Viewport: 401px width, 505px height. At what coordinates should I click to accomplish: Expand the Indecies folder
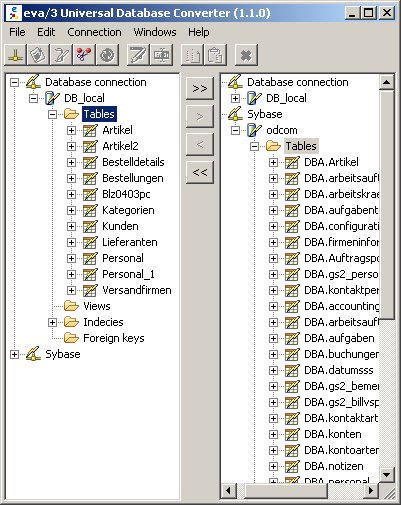52,322
